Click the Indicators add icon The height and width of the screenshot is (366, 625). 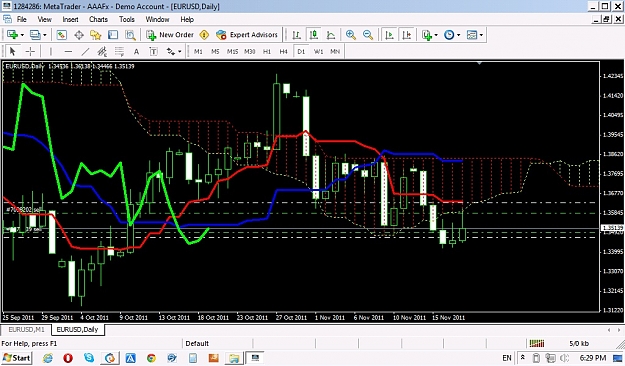pyautogui.click(x=427, y=35)
